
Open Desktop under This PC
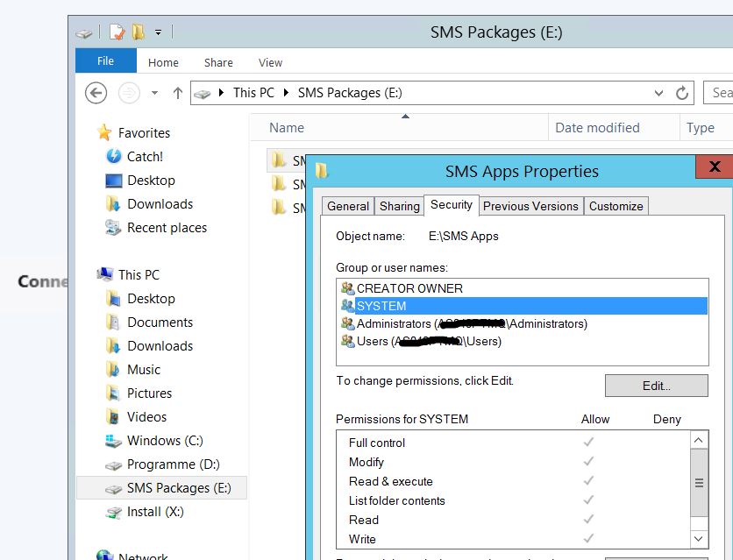(x=151, y=299)
